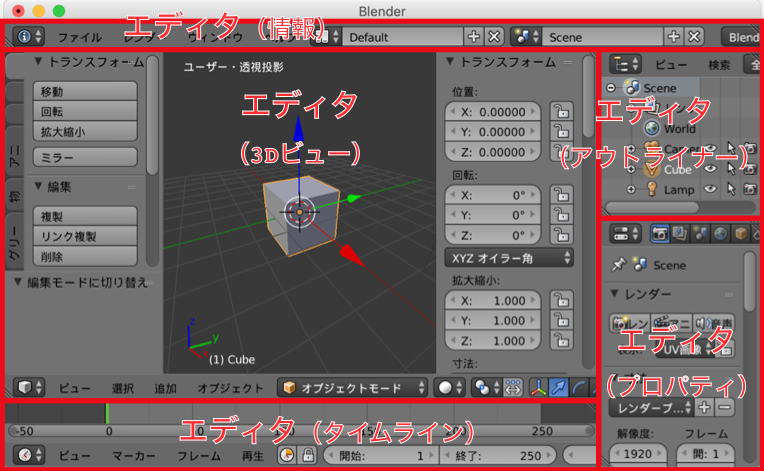764x471 pixels.
Task: Lock the rotation X value
Action: click(561, 195)
